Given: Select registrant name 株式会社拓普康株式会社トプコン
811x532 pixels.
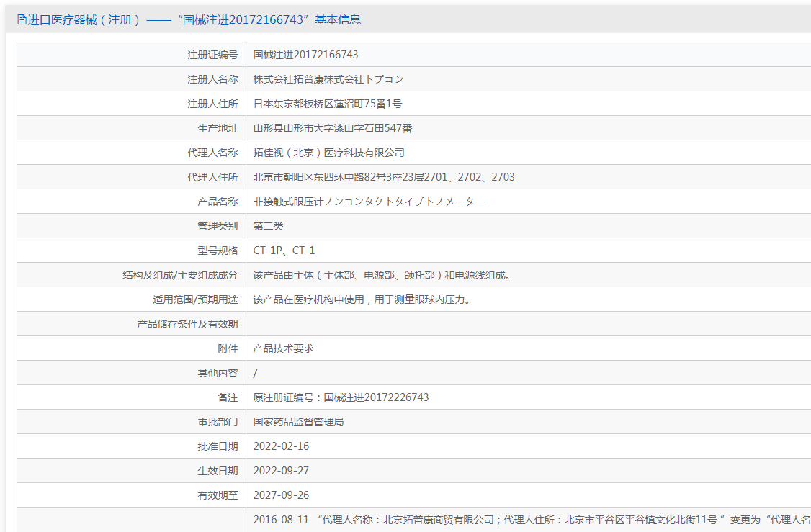Looking at the screenshot, I should coord(328,79).
